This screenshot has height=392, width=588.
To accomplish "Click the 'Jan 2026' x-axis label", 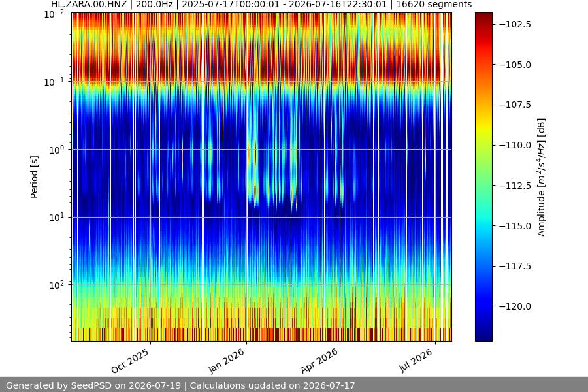I will 226,361.
